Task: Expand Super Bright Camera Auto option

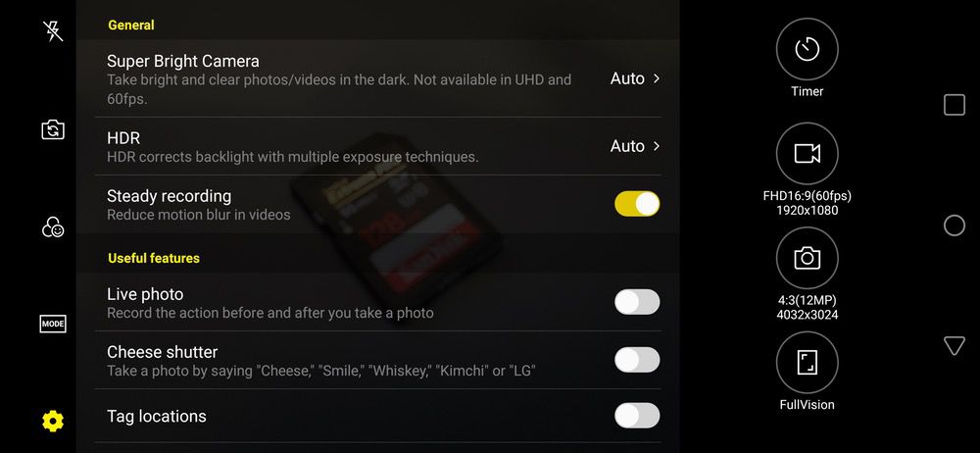Action: tap(635, 78)
